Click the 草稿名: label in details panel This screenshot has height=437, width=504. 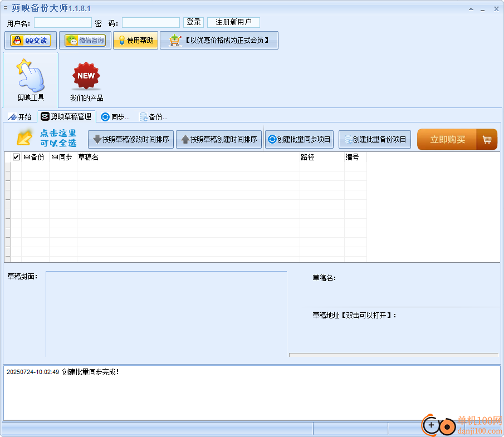point(324,278)
